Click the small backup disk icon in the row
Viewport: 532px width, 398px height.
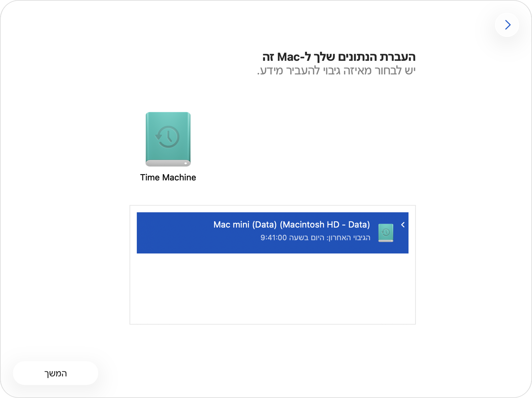click(386, 233)
